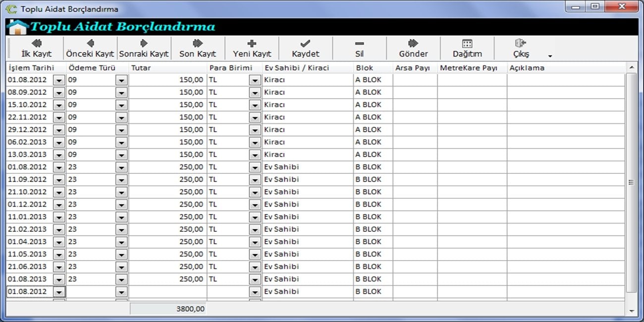Click the Tutar column header
This screenshot has width=644, height=322.
pyautogui.click(x=167, y=68)
